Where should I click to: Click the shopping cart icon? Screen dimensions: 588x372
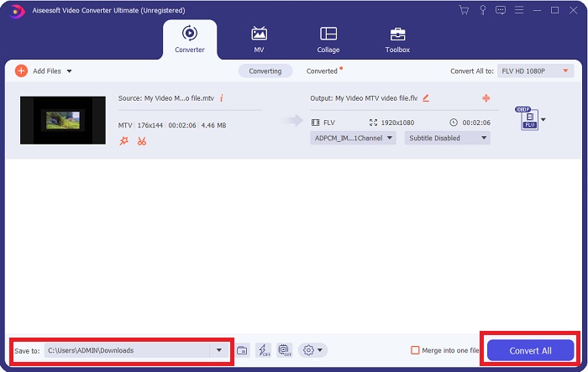(x=464, y=10)
